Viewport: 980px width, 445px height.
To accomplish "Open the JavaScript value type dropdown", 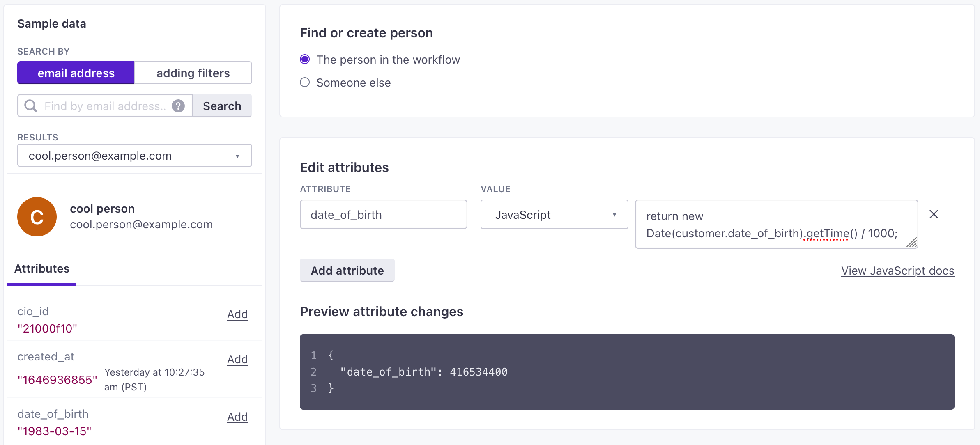I will coord(554,214).
